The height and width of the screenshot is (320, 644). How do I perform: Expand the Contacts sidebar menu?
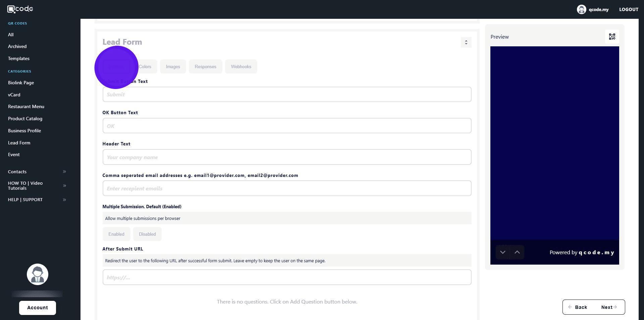pos(64,172)
